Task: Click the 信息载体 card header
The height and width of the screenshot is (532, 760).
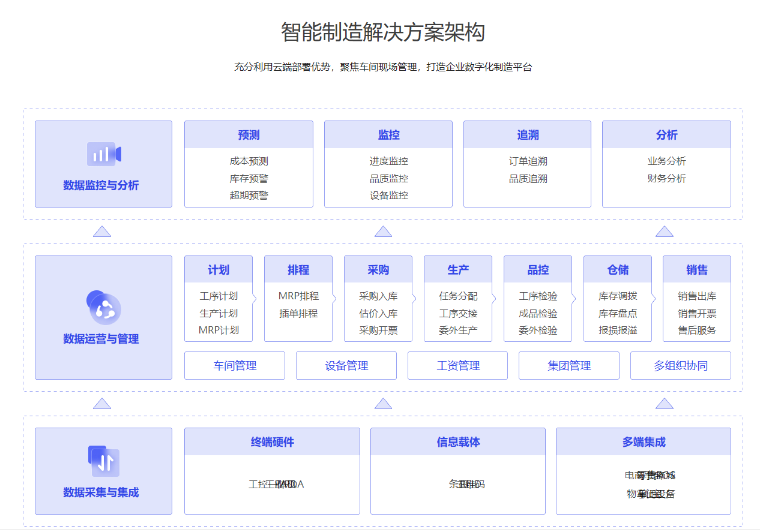Action: pos(458,442)
